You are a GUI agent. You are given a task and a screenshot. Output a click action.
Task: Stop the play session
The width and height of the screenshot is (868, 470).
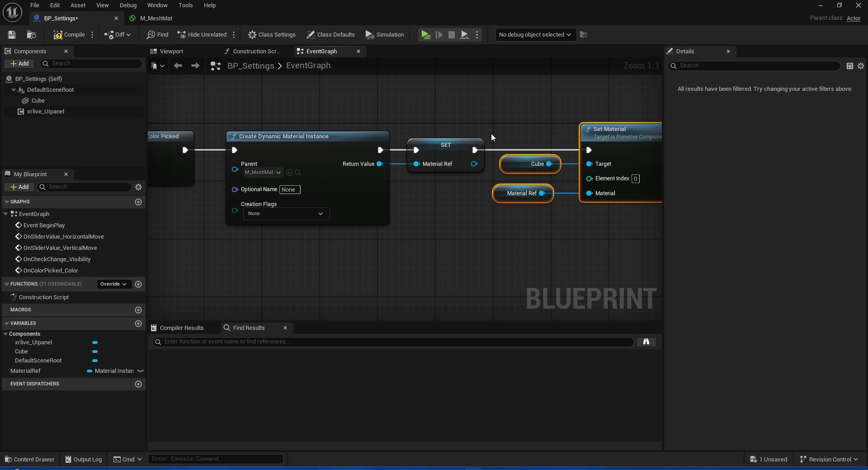pyautogui.click(x=451, y=35)
